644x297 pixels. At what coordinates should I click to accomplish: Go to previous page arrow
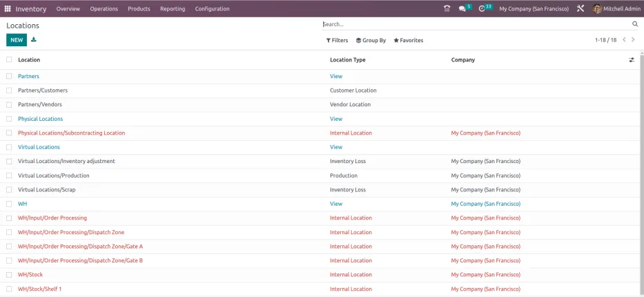(624, 40)
